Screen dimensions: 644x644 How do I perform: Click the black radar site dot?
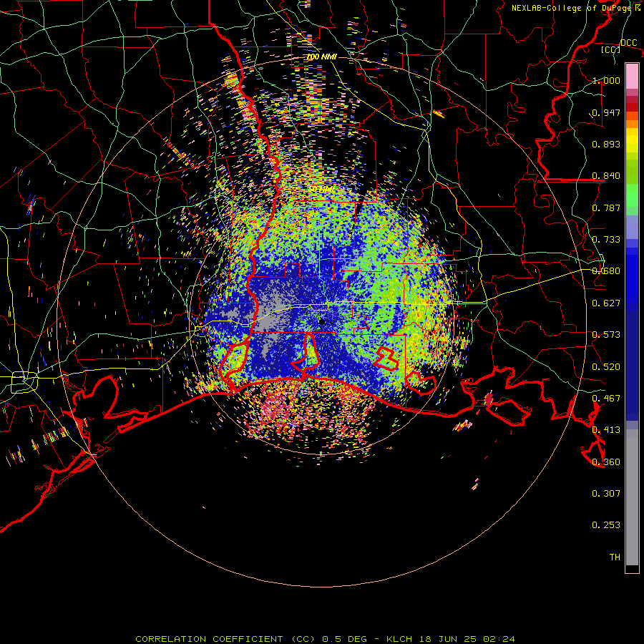coord(322,321)
